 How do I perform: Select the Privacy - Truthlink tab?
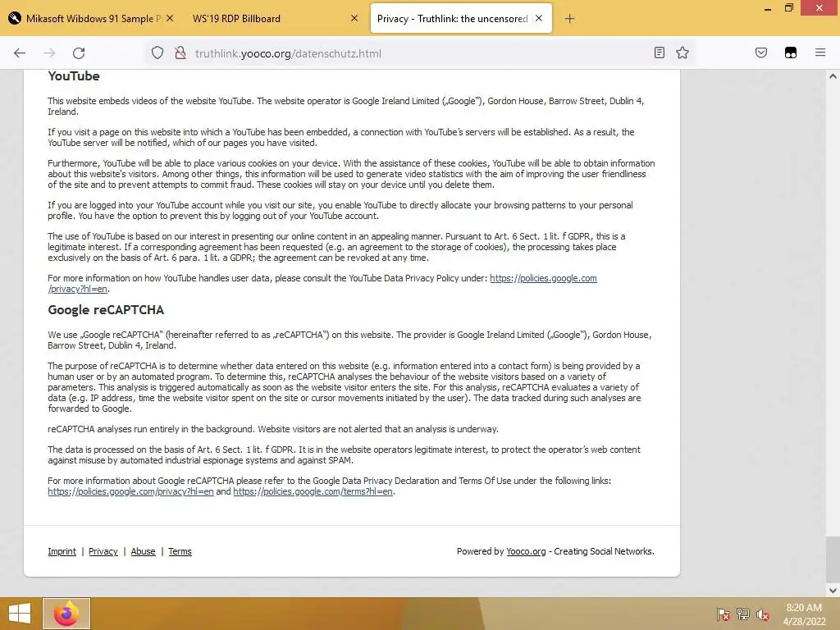461,18
